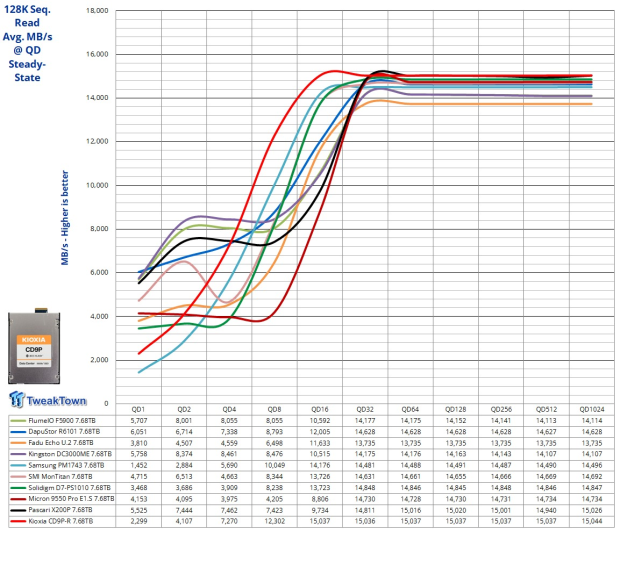Click the QD1 column header
620x568 pixels.
138,409
